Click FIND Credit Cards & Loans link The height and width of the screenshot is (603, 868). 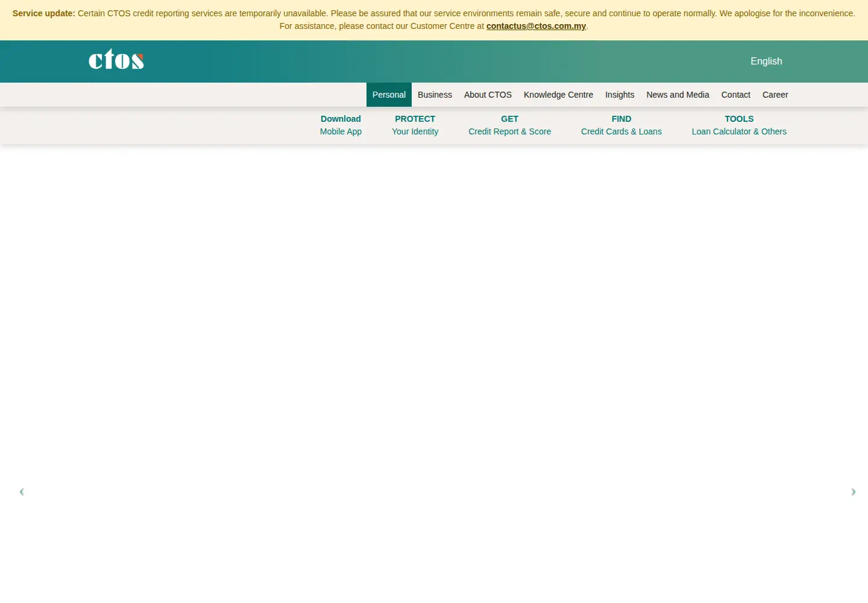[621, 125]
